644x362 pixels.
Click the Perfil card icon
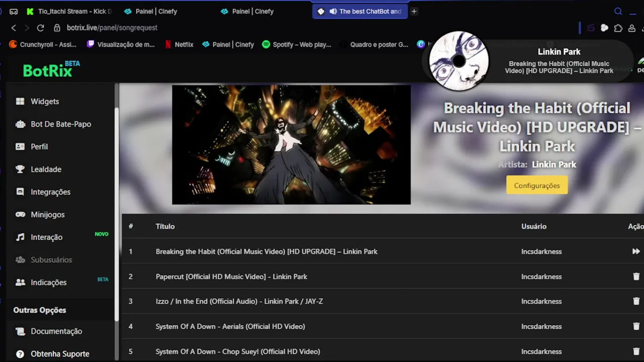20,146
